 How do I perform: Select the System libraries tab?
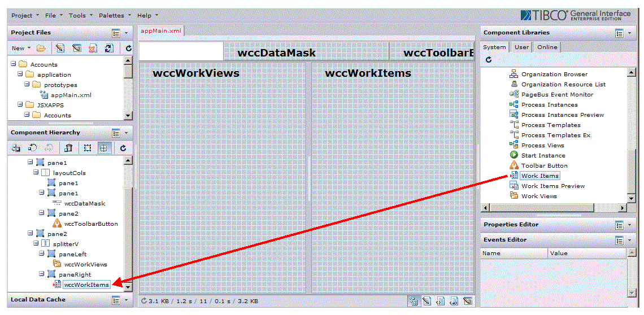pyautogui.click(x=494, y=47)
